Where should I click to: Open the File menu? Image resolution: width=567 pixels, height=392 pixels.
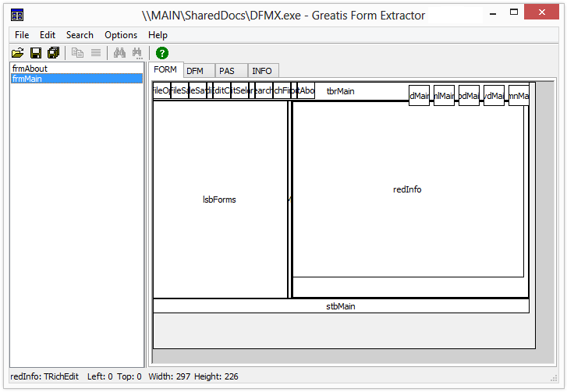click(22, 35)
